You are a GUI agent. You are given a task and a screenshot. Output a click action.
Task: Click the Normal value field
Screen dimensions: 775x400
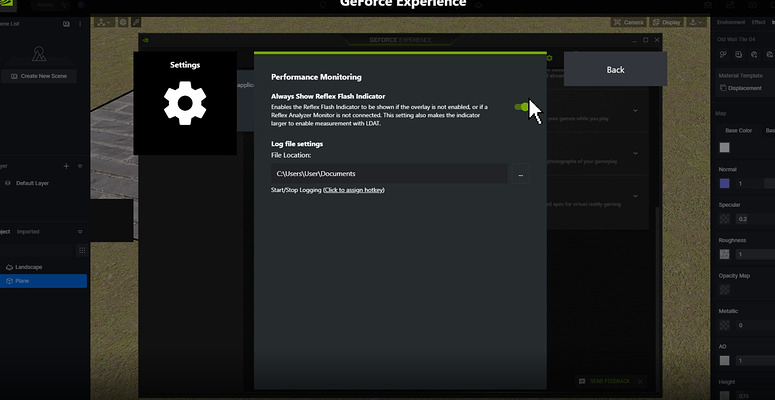coord(748,183)
